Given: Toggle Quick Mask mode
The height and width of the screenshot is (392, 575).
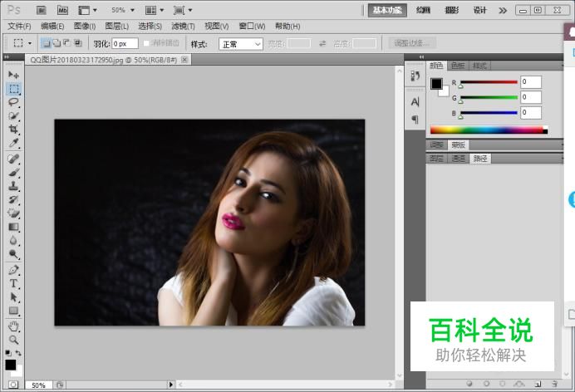Looking at the screenshot, I should click(x=13, y=385).
